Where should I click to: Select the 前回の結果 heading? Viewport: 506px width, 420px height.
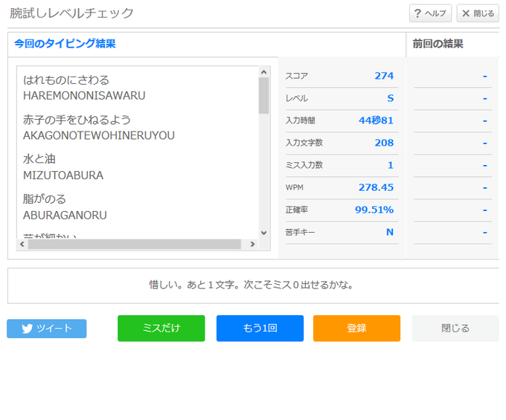pos(438,44)
